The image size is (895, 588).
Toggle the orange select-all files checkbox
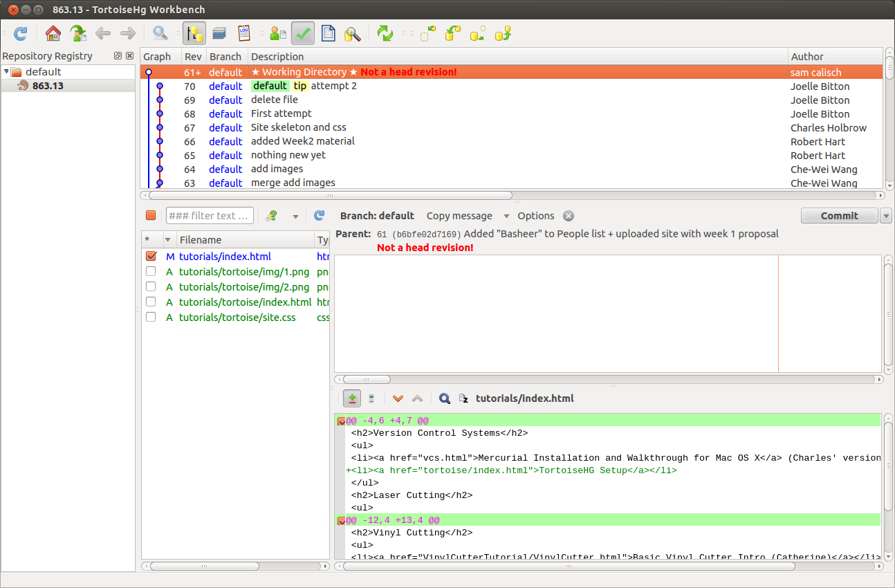point(151,216)
